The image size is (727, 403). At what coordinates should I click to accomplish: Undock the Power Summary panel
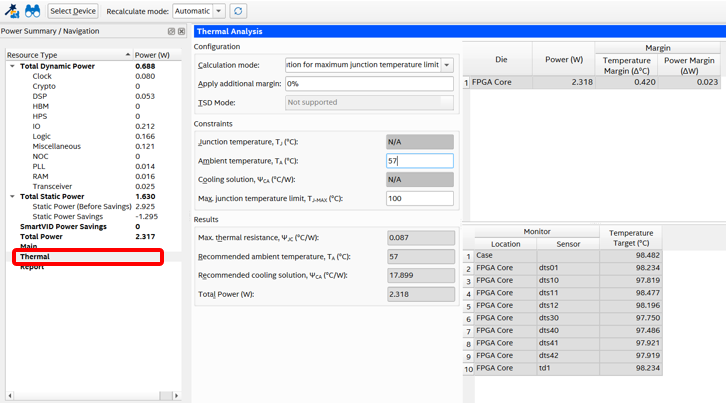tap(171, 31)
